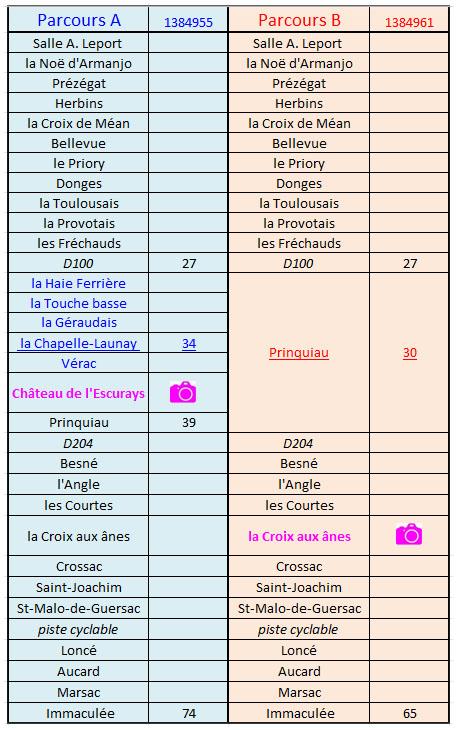
Task: Select the pink la Croix aux ânes cell
Action: 299,536
